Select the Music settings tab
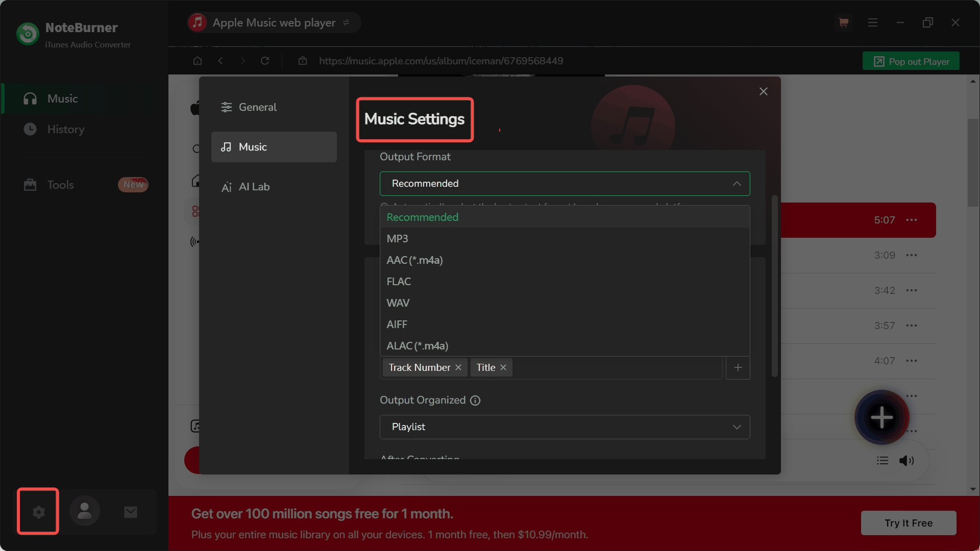 [x=274, y=147]
